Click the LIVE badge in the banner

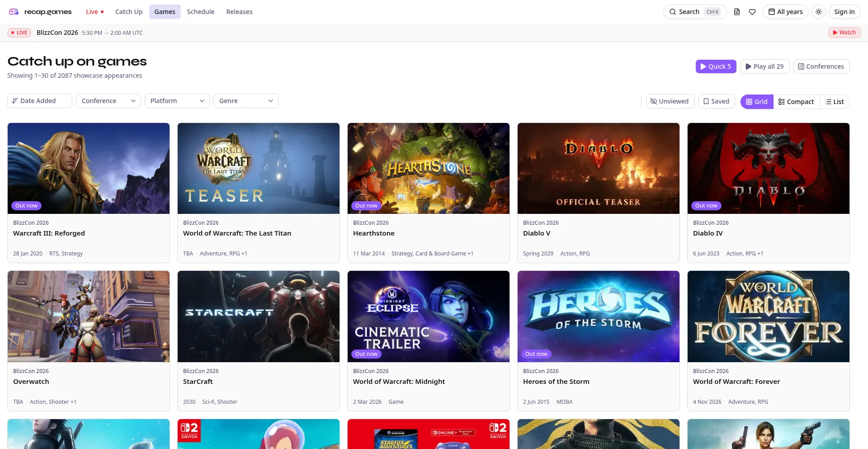[x=19, y=33]
